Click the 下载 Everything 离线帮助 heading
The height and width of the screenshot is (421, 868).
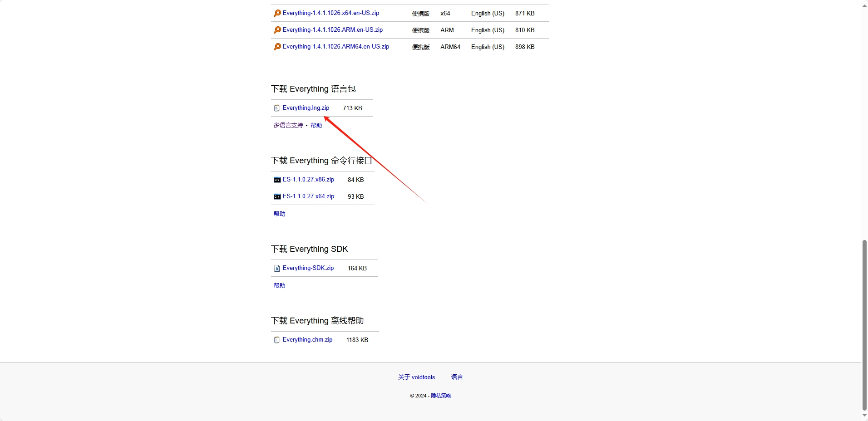tap(317, 321)
